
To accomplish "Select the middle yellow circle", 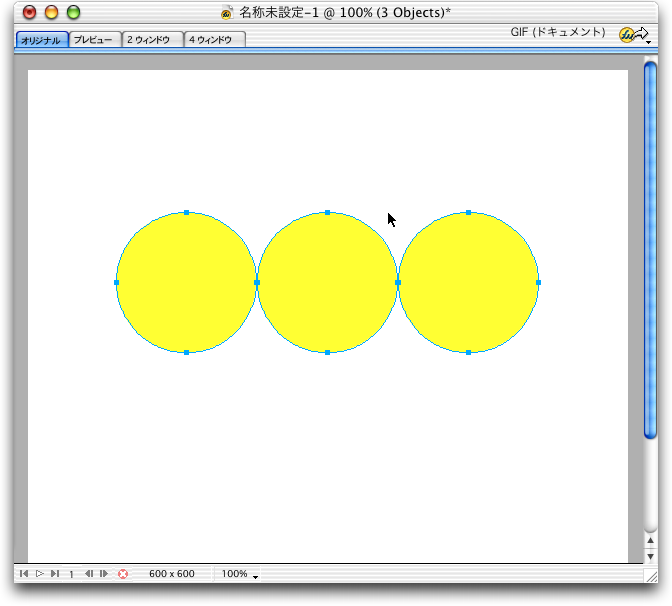I will click(x=327, y=282).
